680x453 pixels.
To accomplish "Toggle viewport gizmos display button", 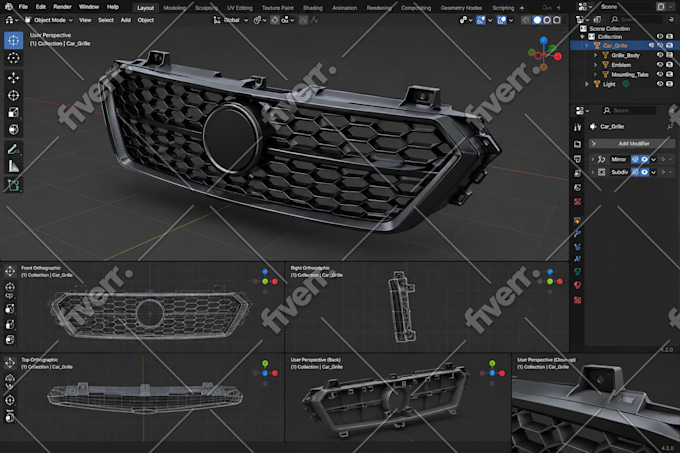I will (481, 20).
